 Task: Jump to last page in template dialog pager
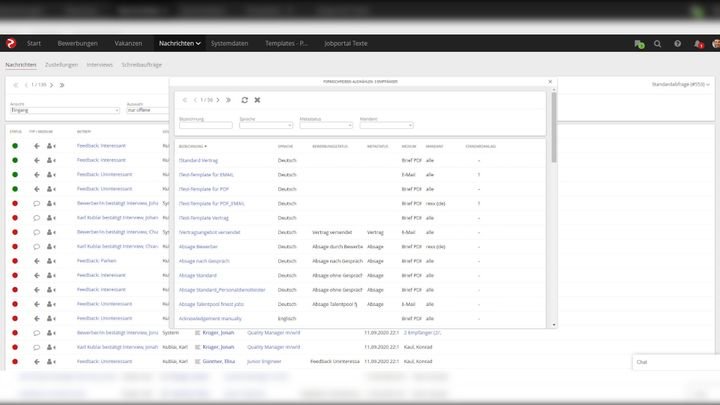pyautogui.click(x=228, y=100)
